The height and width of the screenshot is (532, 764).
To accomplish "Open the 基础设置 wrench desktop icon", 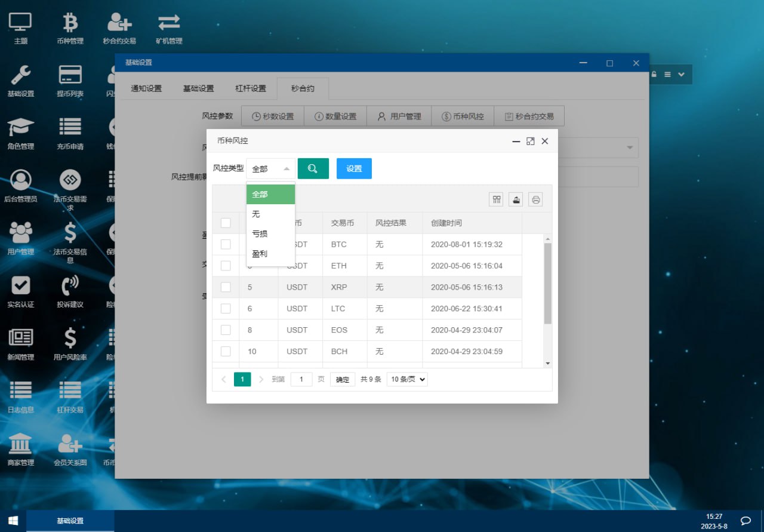I will [x=20, y=81].
